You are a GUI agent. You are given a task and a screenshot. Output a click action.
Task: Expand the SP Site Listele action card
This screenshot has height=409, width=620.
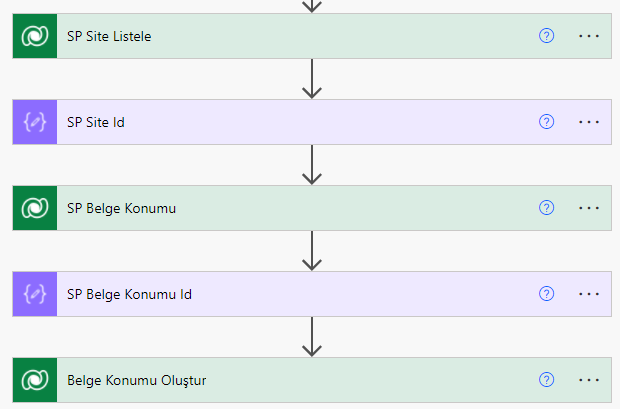click(312, 36)
